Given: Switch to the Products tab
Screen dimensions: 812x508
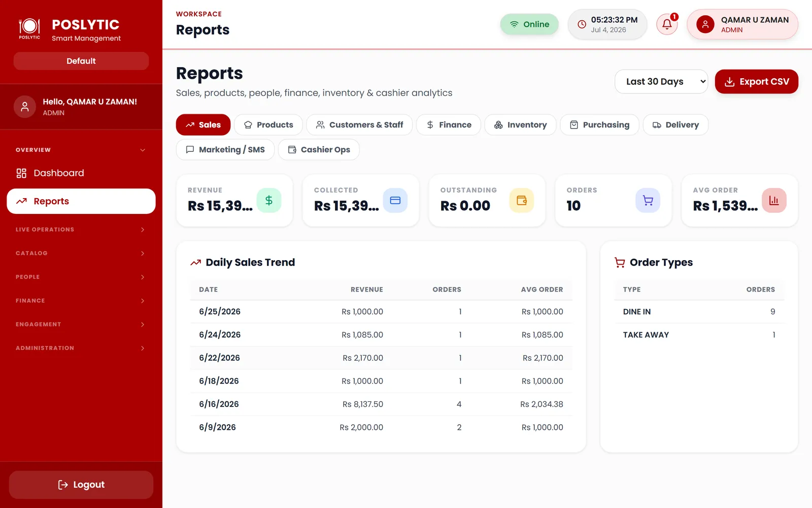Looking at the screenshot, I should 268,125.
